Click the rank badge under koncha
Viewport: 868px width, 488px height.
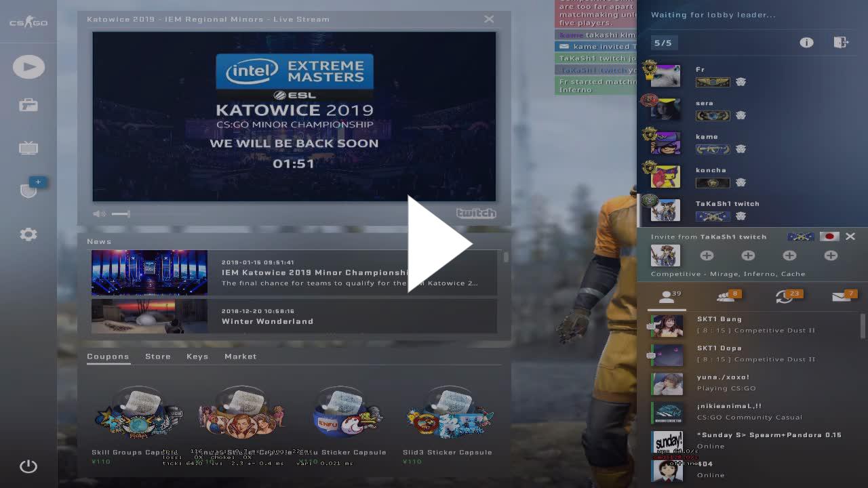(713, 182)
